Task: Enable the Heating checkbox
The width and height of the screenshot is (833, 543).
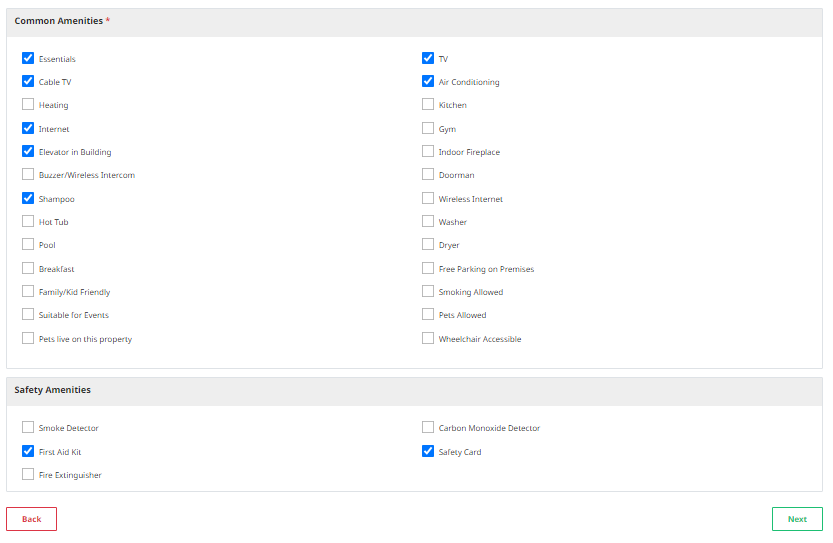Action: 28,105
